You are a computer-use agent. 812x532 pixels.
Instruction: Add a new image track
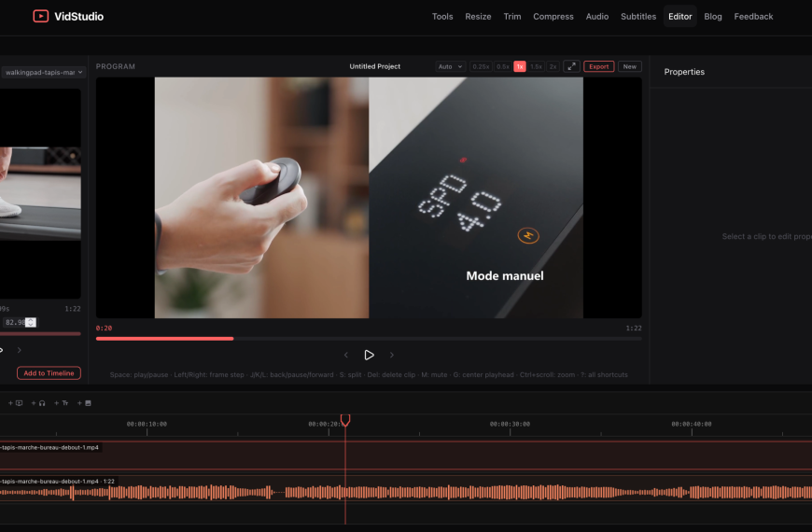pos(84,403)
